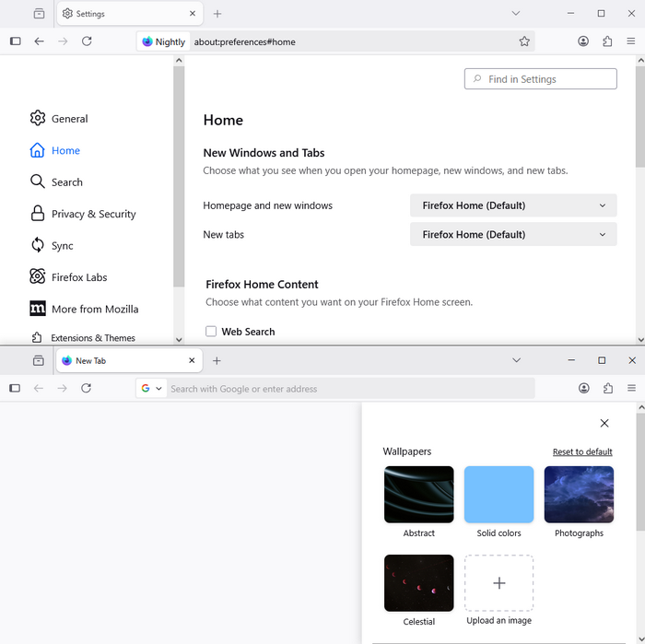Image resolution: width=645 pixels, height=644 pixels.
Task: Enable the Web Search checkbox
Action: 211,332
